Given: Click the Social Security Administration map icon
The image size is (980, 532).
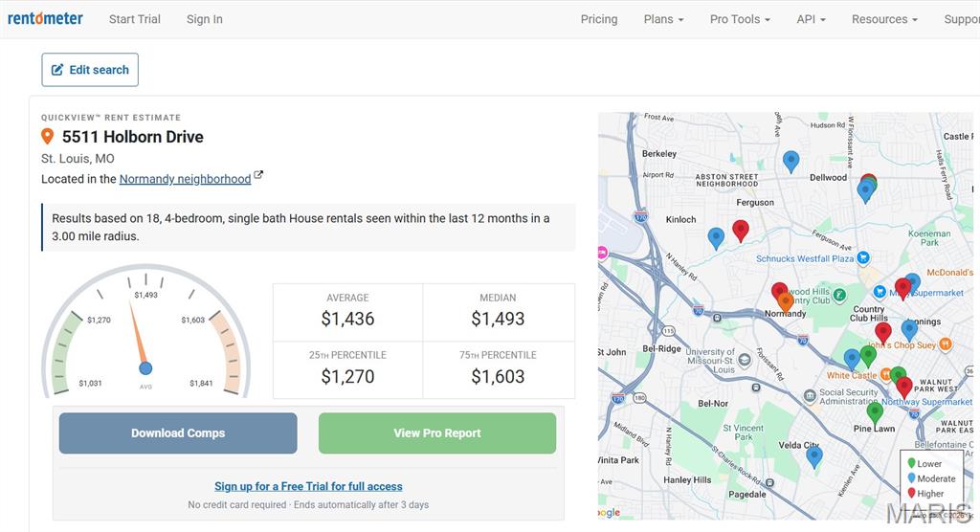Looking at the screenshot, I should tap(810, 396).
